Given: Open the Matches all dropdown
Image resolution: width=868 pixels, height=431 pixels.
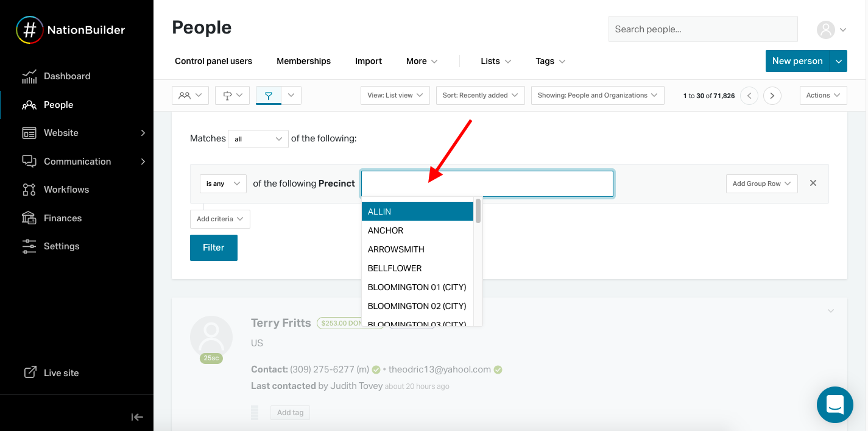Looking at the screenshot, I should (258, 139).
